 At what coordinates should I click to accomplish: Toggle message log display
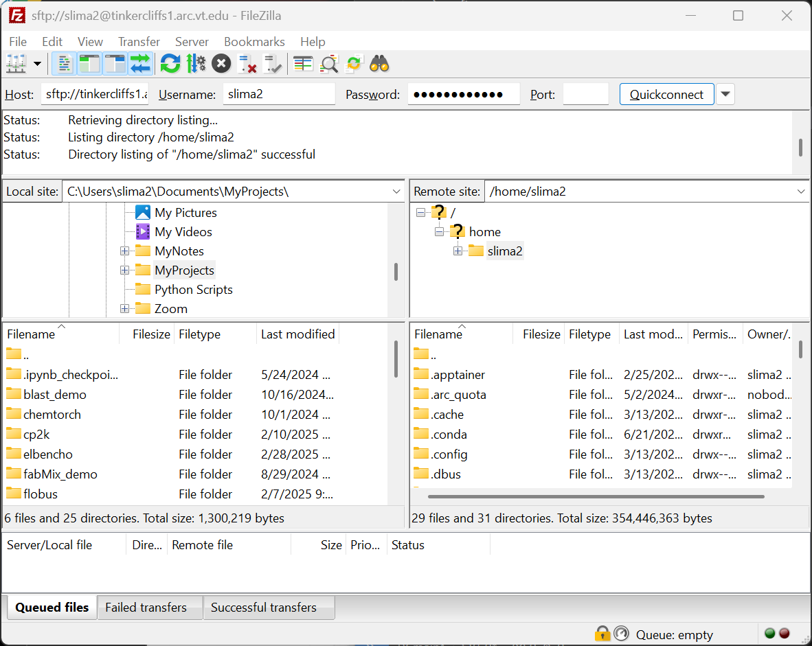[x=64, y=64]
